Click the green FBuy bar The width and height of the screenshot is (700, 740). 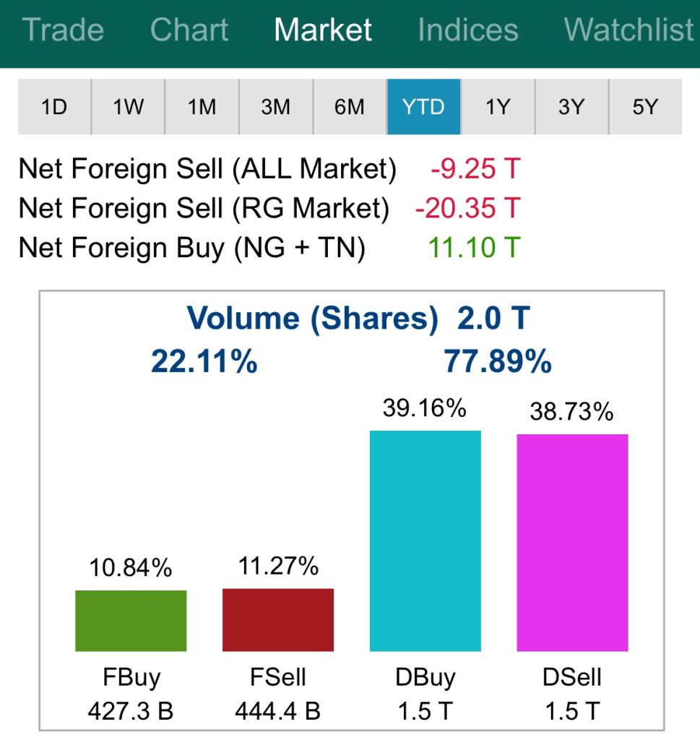[131, 621]
